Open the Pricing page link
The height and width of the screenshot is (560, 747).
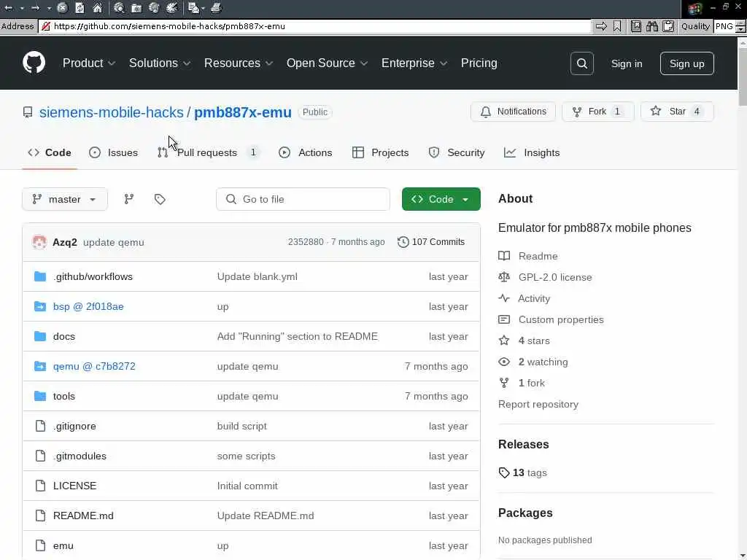pos(479,63)
